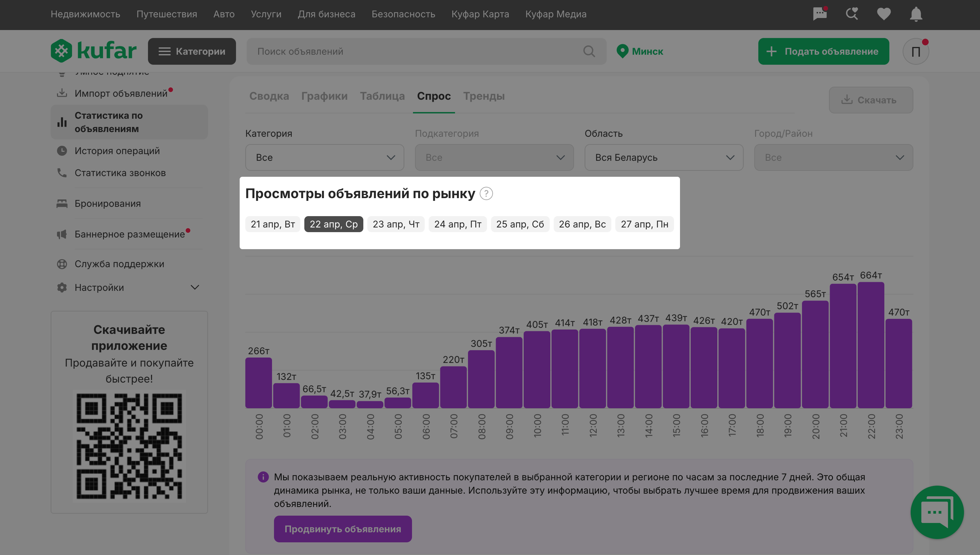Screen dimensions: 980x555
Task: Select the 26 апр, Вс day
Action: click(582, 224)
